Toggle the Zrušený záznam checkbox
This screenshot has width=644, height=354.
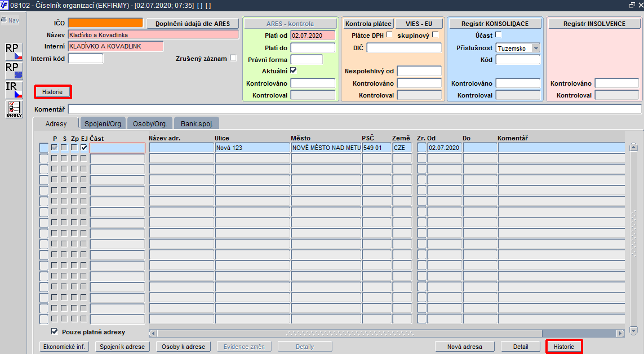pos(233,58)
